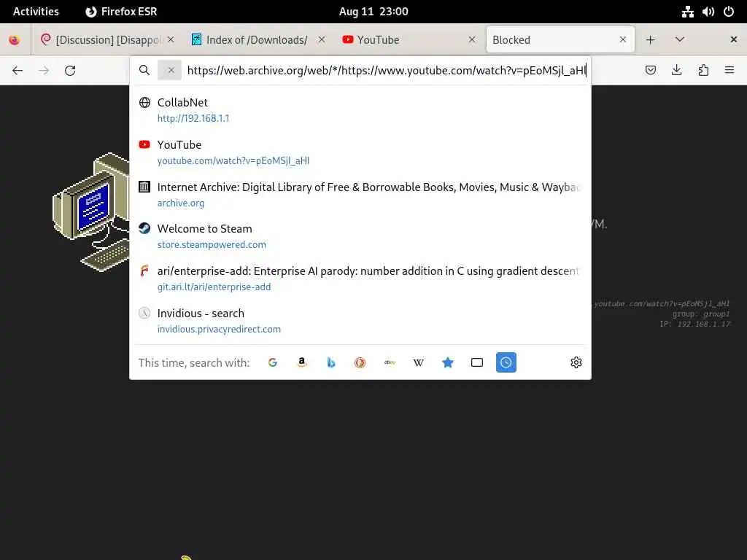
Task: Open the Firefox hamburger menu
Action: (729, 71)
